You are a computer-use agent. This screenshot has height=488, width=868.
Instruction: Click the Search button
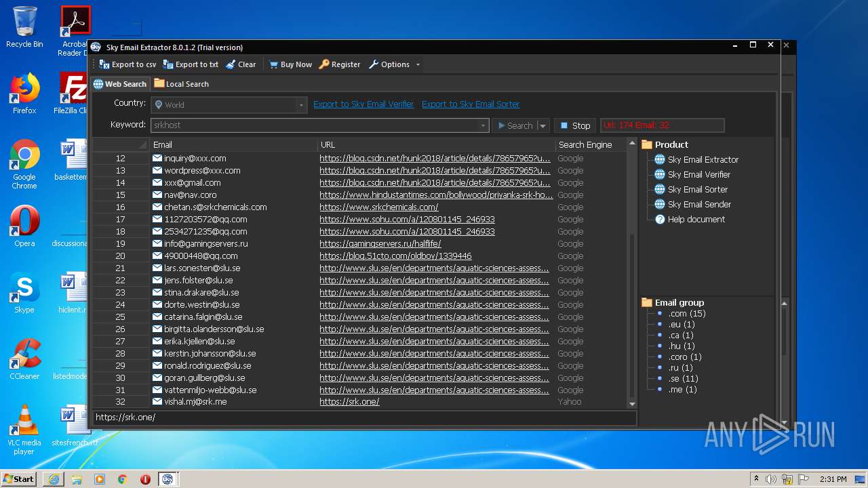pos(515,125)
